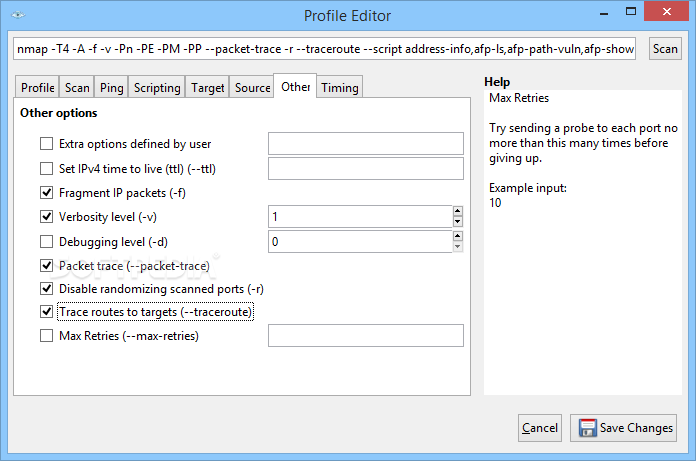Increase debugging level with up arrow
The width and height of the screenshot is (696, 461).
458,236
